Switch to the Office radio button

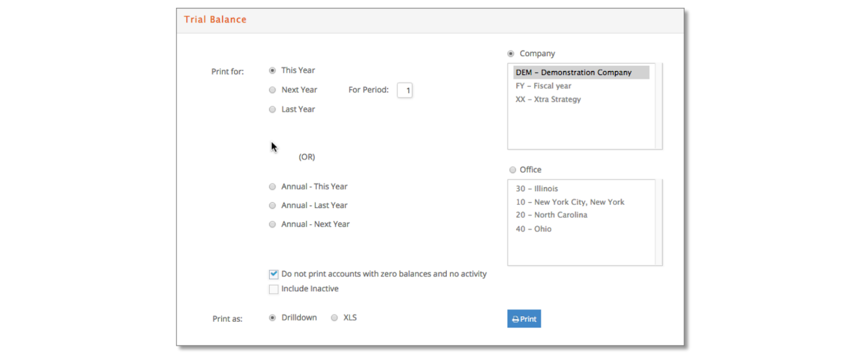(x=513, y=170)
